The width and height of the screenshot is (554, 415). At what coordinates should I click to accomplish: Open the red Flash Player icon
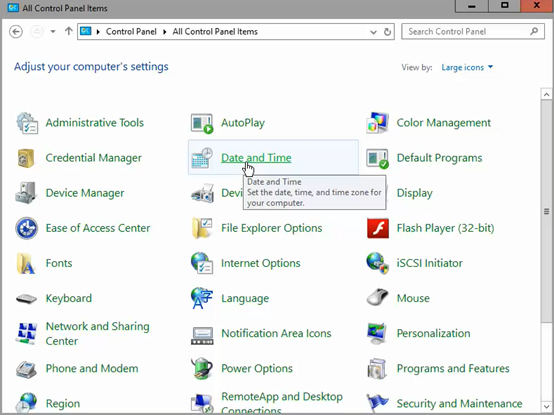coord(378,228)
